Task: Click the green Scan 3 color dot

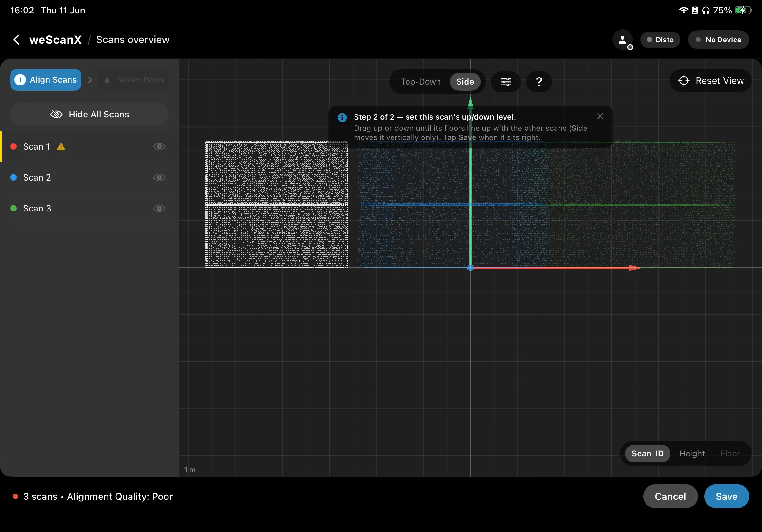Action: click(x=14, y=208)
